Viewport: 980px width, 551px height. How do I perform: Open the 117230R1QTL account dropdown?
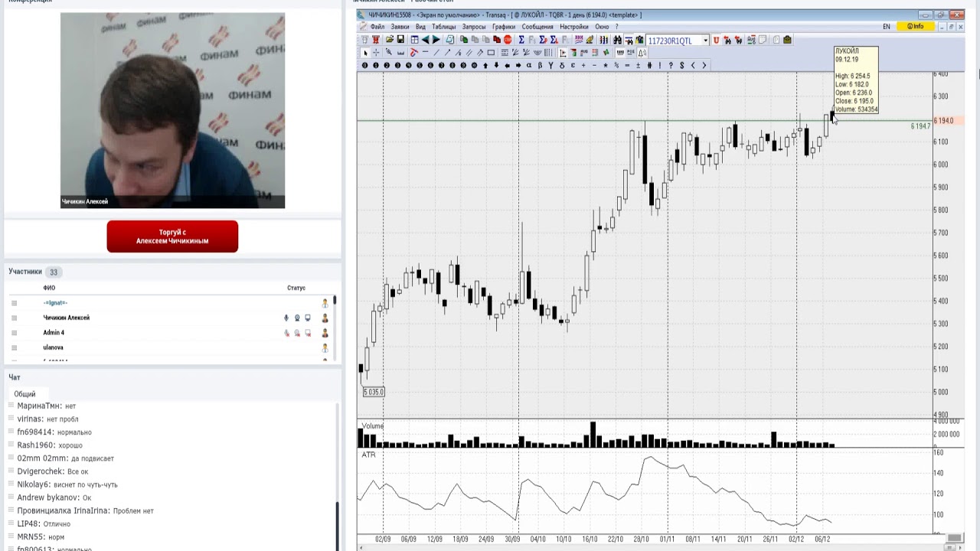[x=705, y=41]
